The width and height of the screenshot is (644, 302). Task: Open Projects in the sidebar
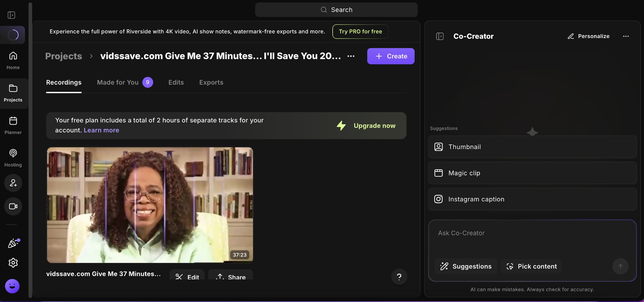(x=13, y=93)
